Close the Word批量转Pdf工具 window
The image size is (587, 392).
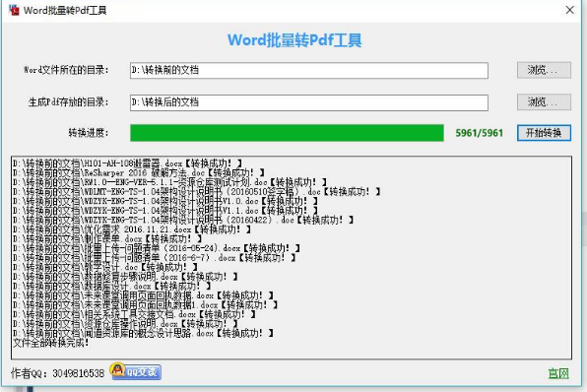[x=570, y=10]
